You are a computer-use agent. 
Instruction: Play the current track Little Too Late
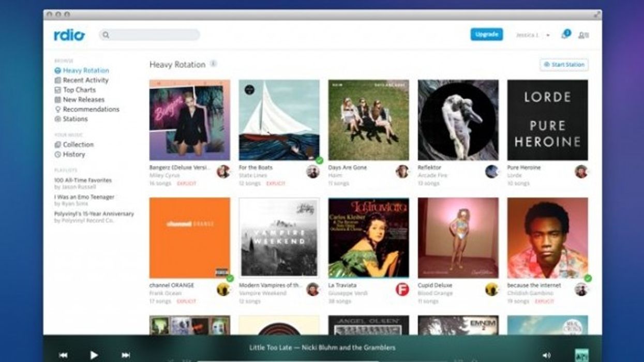click(94, 354)
